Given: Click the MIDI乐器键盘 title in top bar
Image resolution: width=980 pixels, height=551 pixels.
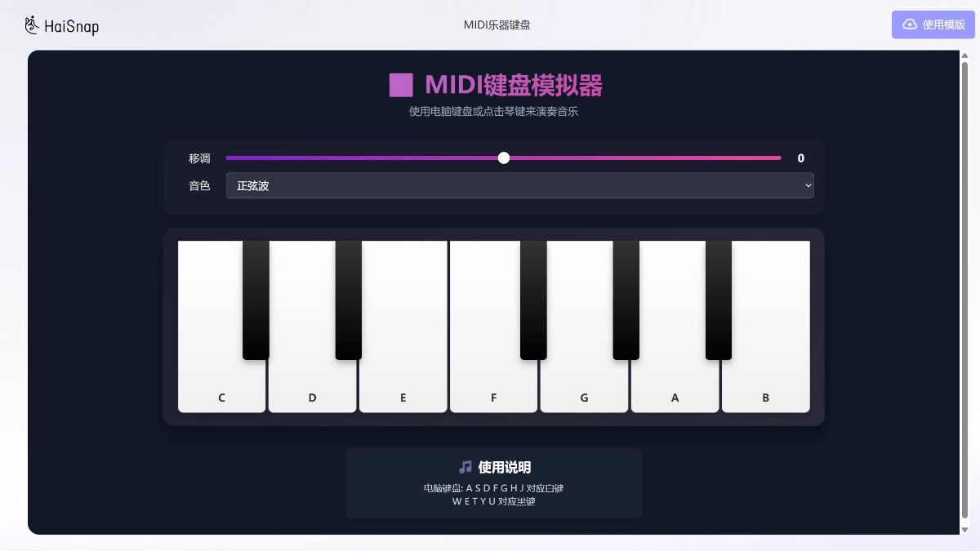Looking at the screenshot, I should [497, 24].
